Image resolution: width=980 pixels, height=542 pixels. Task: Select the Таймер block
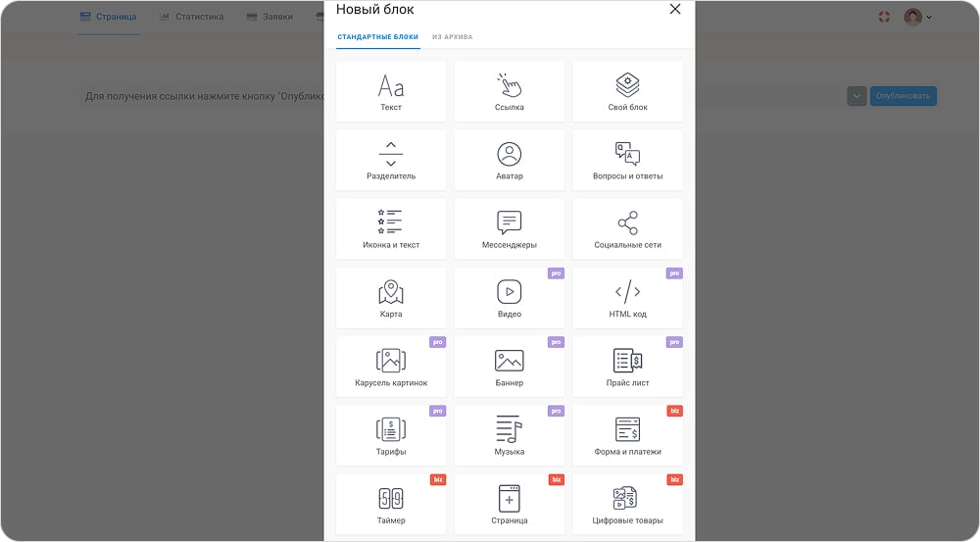point(391,505)
